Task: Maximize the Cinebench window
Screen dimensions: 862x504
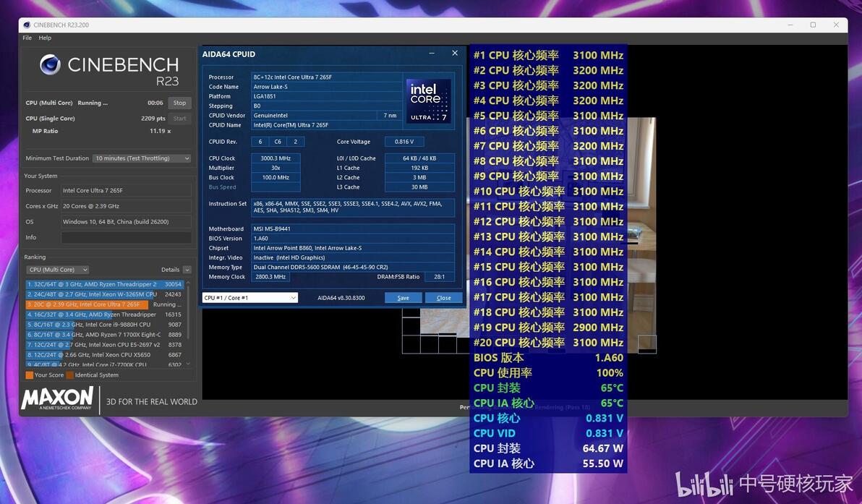Action: click(x=813, y=25)
